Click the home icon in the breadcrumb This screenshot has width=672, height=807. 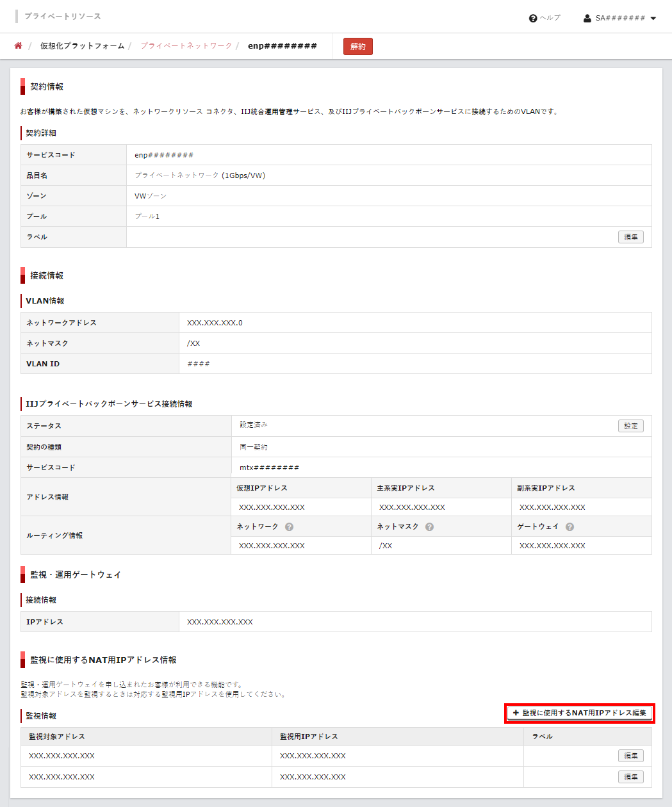click(18, 45)
